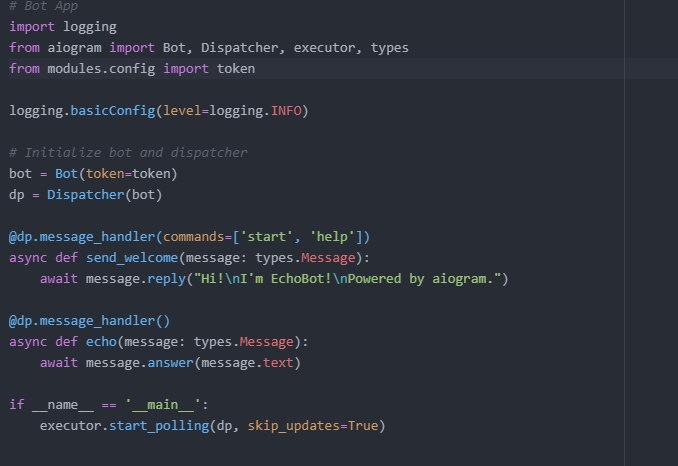Click 'types' at the end of the aiogram import
This screenshot has height=466, width=678.
[389, 48]
